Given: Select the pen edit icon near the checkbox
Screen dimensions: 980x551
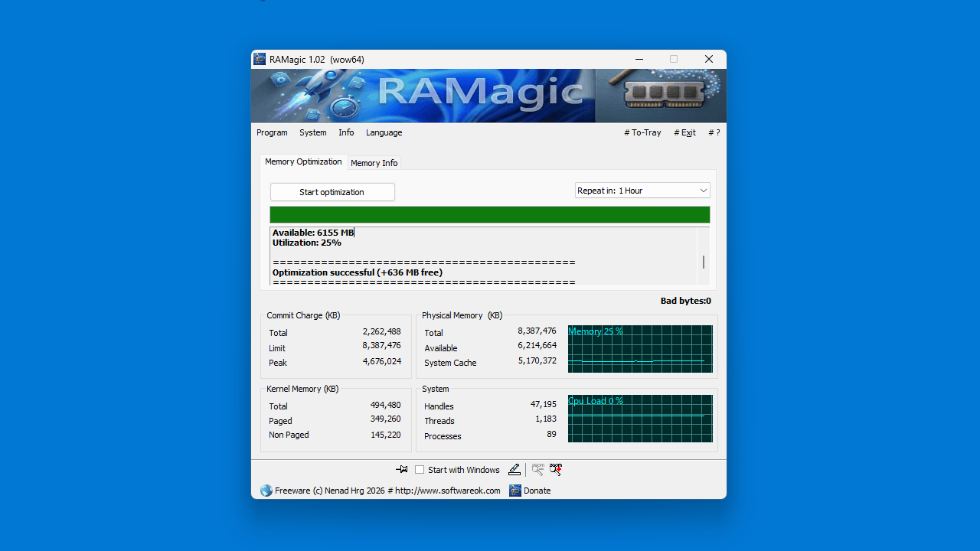Looking at the screenshot, I should (514, 469).
